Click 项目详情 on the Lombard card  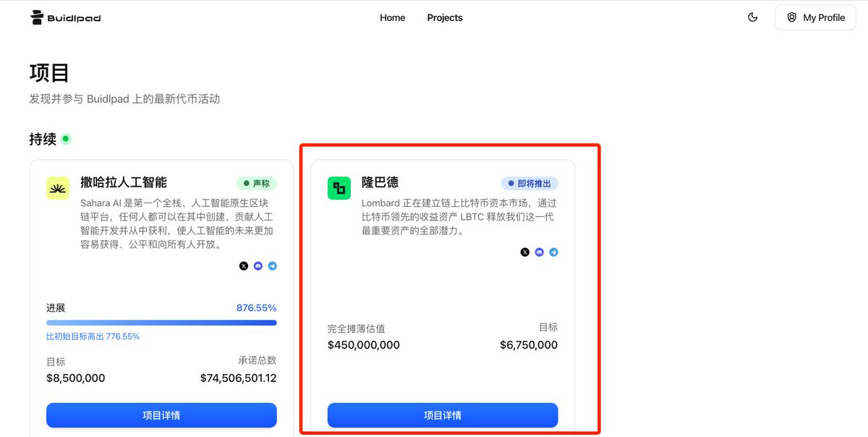442,415
